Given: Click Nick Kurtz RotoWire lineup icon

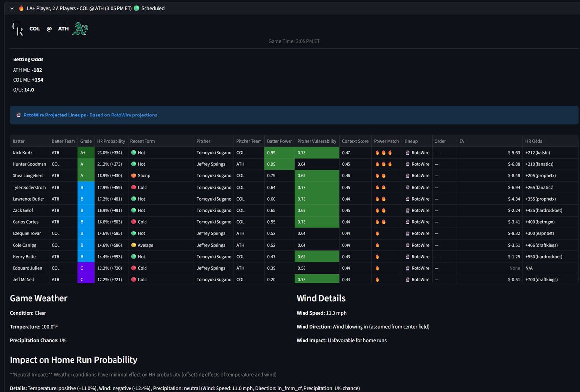Looking at the screenshot, I should 407,152.
